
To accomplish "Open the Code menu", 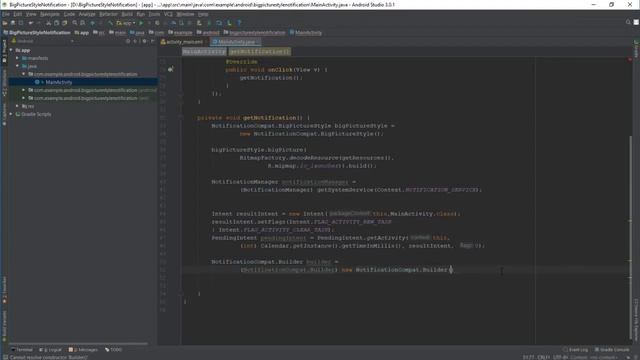I will coord(69,14).
